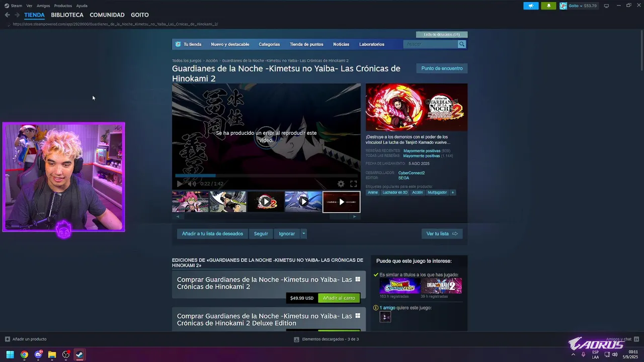Screen dimensions: 644x362
Task: Go forward with the right navigation arrow
Action: pyautogui.click(x=17, y=15)
